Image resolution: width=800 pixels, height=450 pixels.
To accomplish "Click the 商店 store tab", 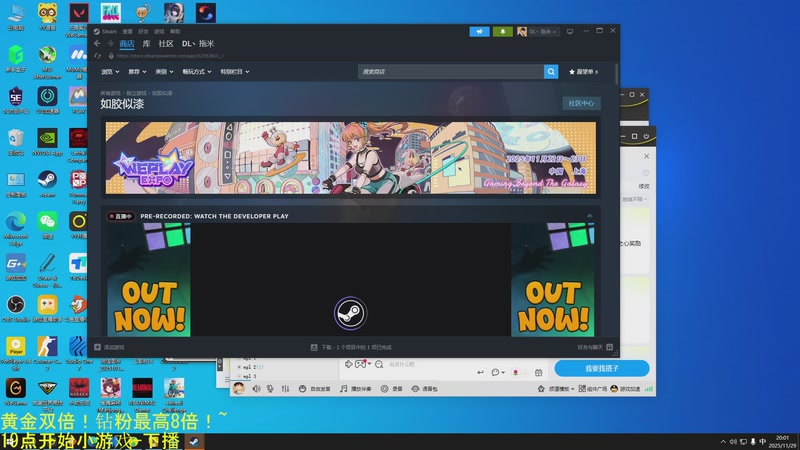I will (127, 44).
